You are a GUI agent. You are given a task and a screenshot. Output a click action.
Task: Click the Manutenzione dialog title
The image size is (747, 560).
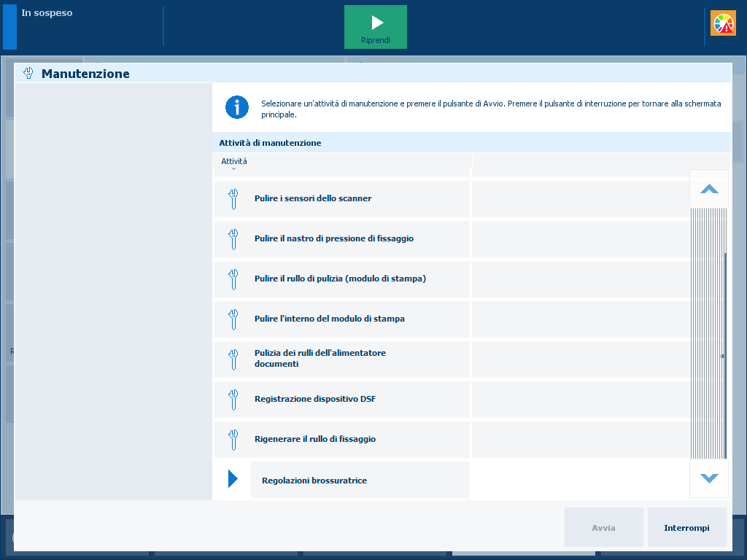pyautogui.click(x=85, y=74)
